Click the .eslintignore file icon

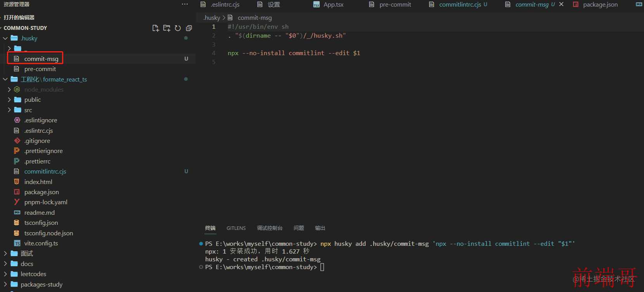[x=17, y=120]
